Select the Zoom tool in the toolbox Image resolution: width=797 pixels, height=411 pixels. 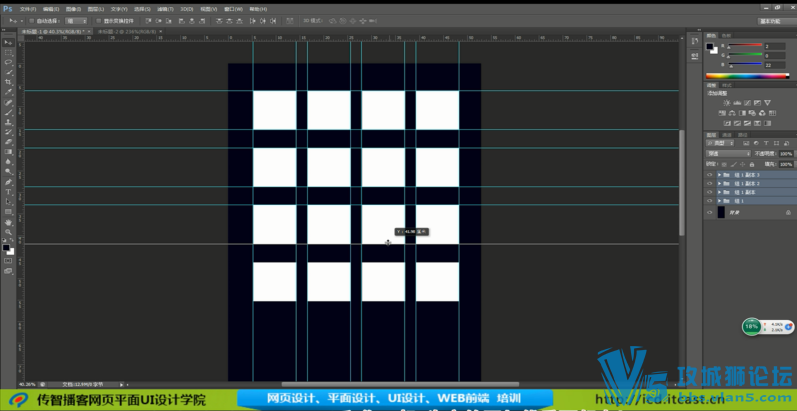pyautogui.click(x=8, y=232)
